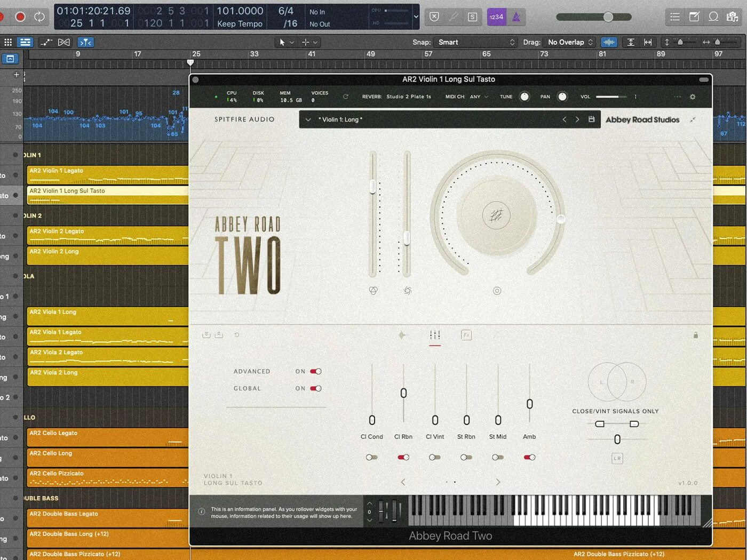The image size is (747, 560).
Task: Enable the Solo S button in toolbar
Action: 472,17
